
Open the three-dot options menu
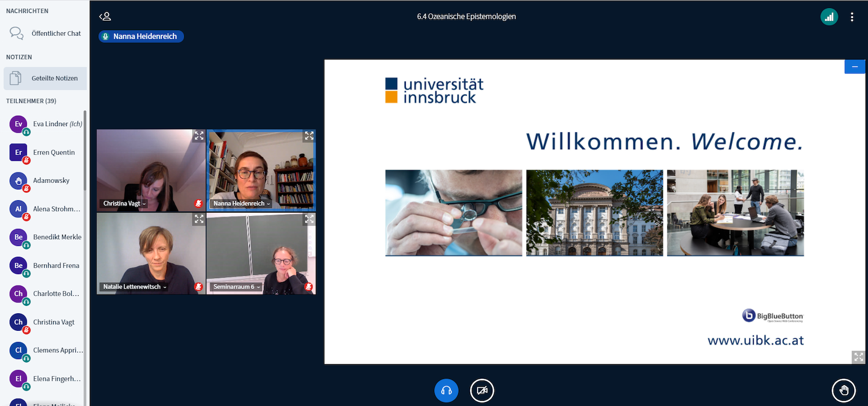point(852,17)
